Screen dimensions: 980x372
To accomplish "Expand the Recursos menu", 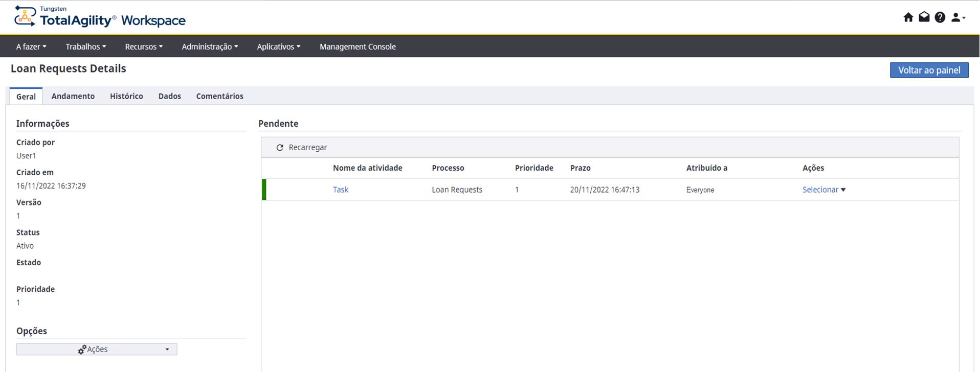I will 144,46.
